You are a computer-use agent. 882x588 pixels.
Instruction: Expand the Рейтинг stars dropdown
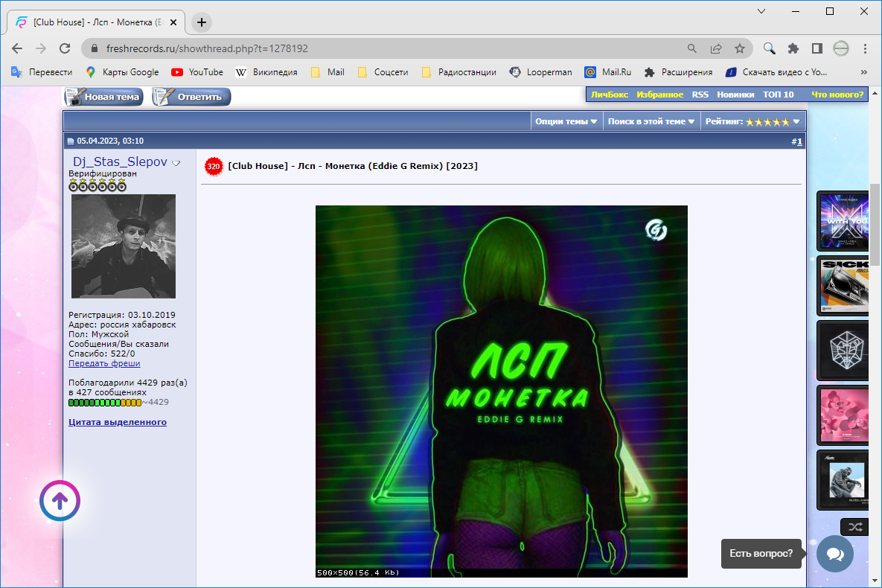point(752,121)
